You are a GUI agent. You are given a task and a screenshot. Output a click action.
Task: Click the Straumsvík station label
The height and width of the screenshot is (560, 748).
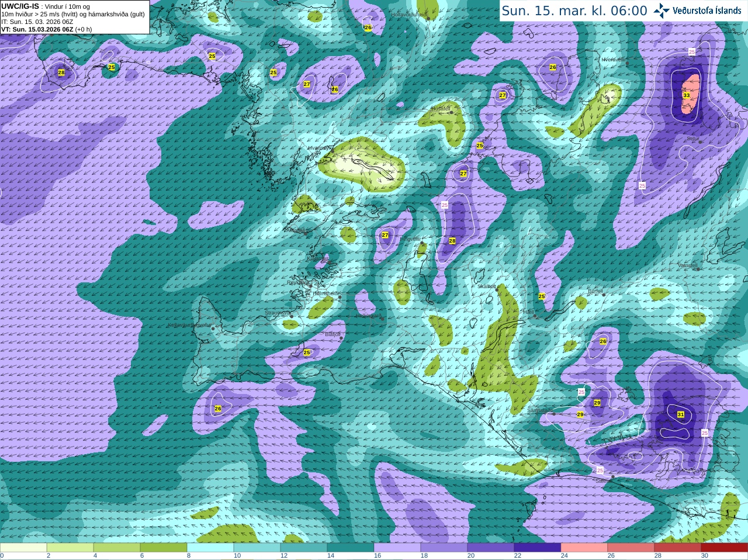click(x=278, y=313)
